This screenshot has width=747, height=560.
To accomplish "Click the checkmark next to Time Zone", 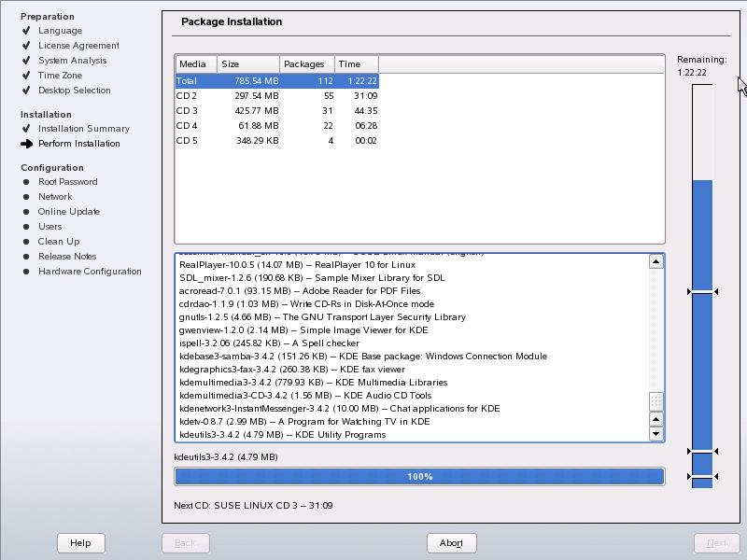I will click(26, 76).
